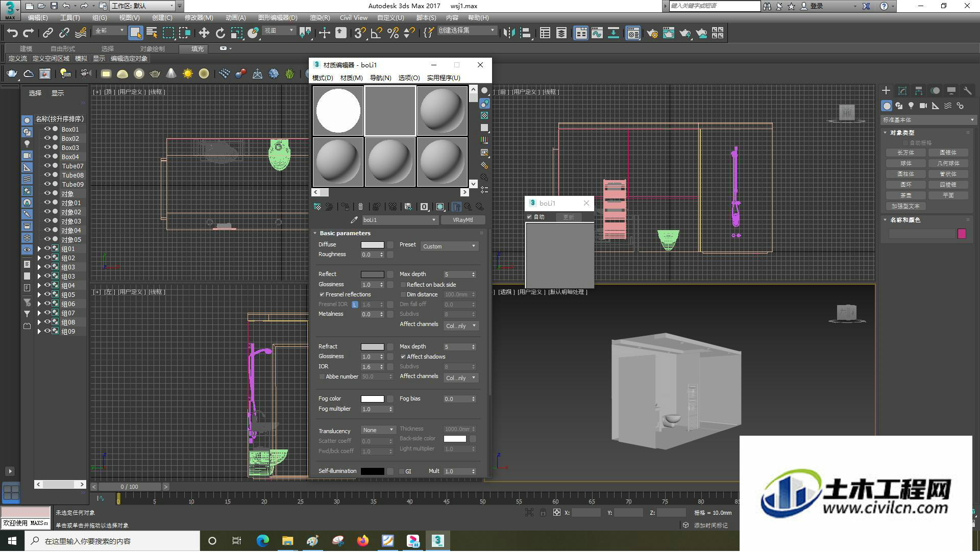Screen dimensions: 980x552
Task: Click the 加强型文本 button
Action: click(x=906, y=206)
